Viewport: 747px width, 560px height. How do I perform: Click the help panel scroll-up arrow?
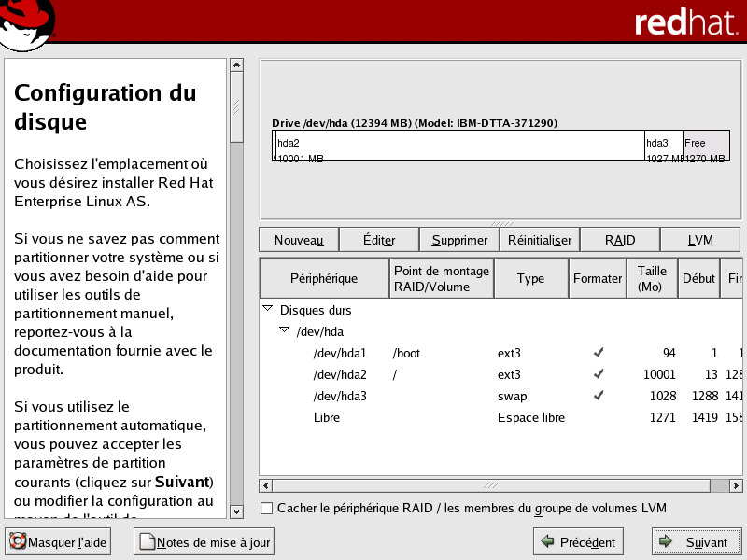coord(236,65)
